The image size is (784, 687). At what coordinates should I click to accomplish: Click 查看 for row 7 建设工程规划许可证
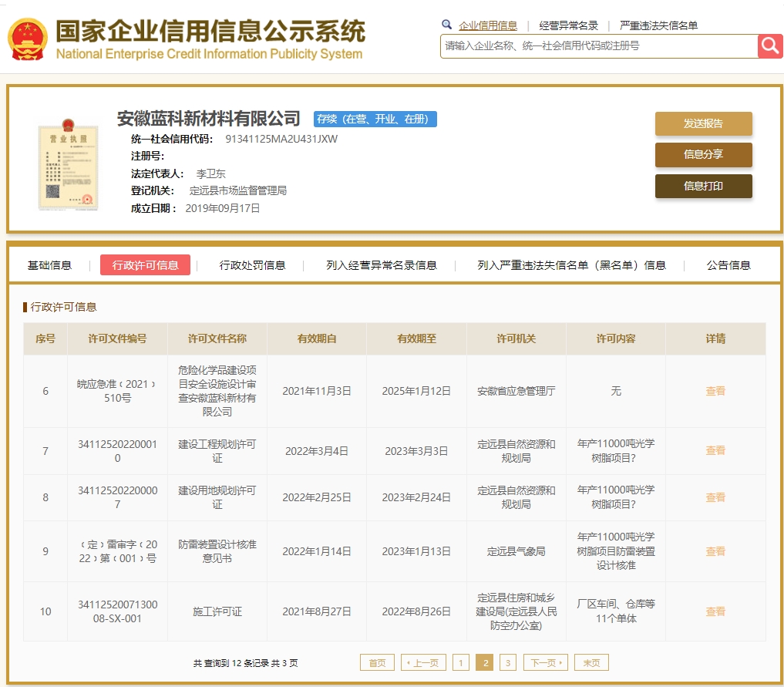715,450
